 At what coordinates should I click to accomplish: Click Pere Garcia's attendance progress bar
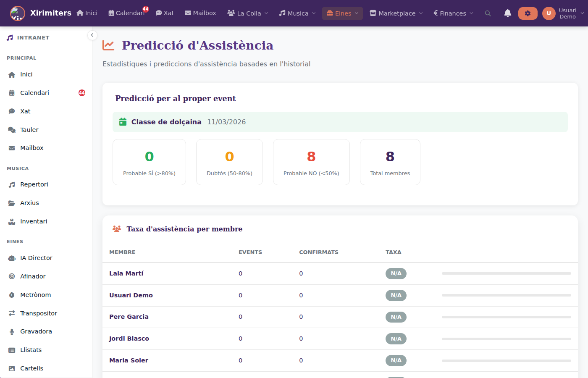click(x=506, y=317)
